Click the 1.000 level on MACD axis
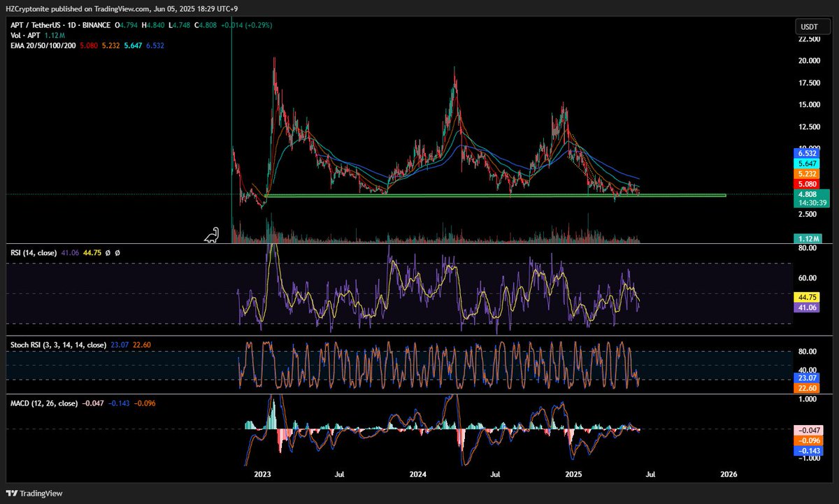Viewport: 839px width, 504px height. click(x=809, y=399)
